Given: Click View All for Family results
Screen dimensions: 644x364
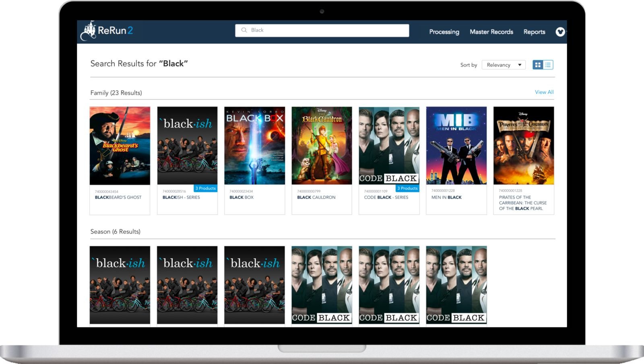Looking at the screenshot, I should click(544, 92).
